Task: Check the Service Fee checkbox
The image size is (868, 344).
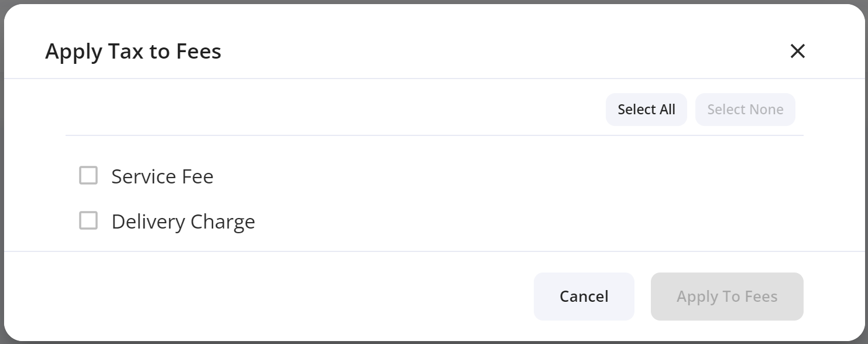Action: coord(88,175)
